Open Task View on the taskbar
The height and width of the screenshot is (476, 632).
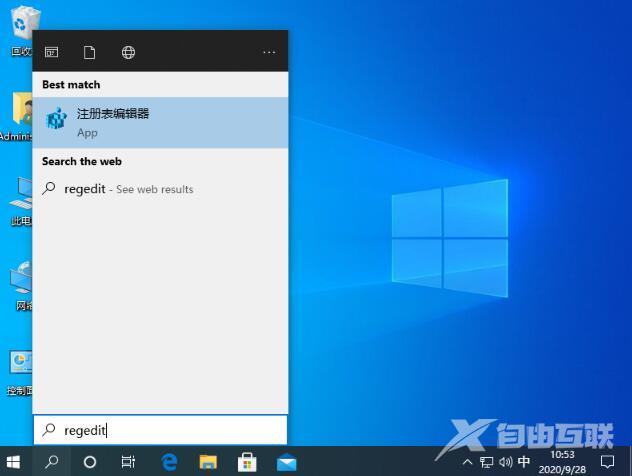tap(128, 462)
